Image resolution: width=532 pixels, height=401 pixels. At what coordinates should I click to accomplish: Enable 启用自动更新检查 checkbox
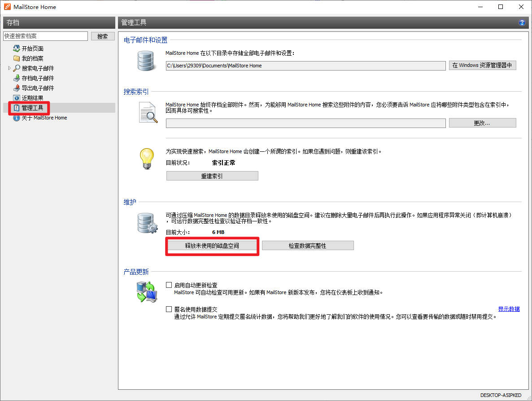tap(169, 285)
